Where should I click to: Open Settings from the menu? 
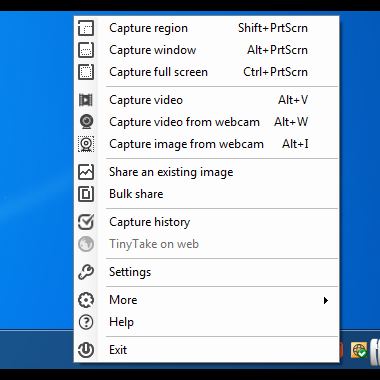coord(206,272)
